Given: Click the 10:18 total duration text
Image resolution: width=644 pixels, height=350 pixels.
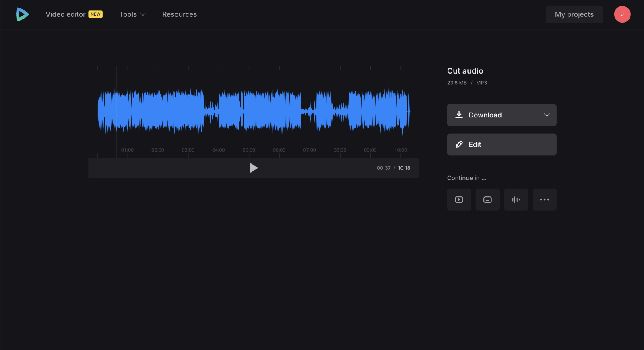Looking at the screenshot, I should click(x=404, y=168).
